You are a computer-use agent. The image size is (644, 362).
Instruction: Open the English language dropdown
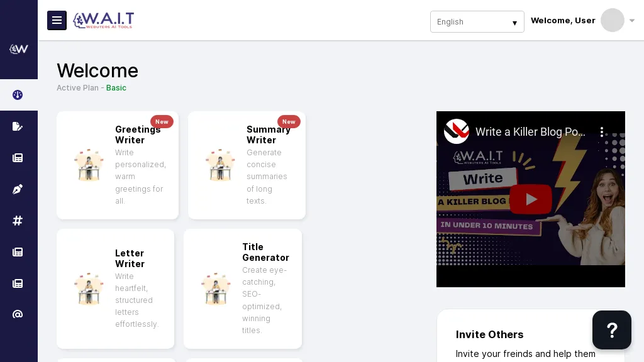pos(477,22)
